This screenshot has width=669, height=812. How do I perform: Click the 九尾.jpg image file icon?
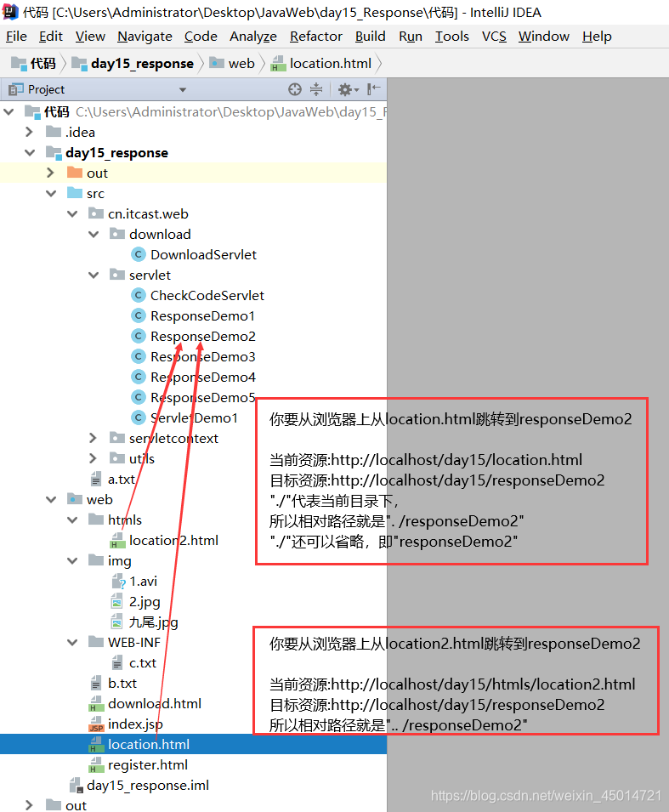(117, 622)
